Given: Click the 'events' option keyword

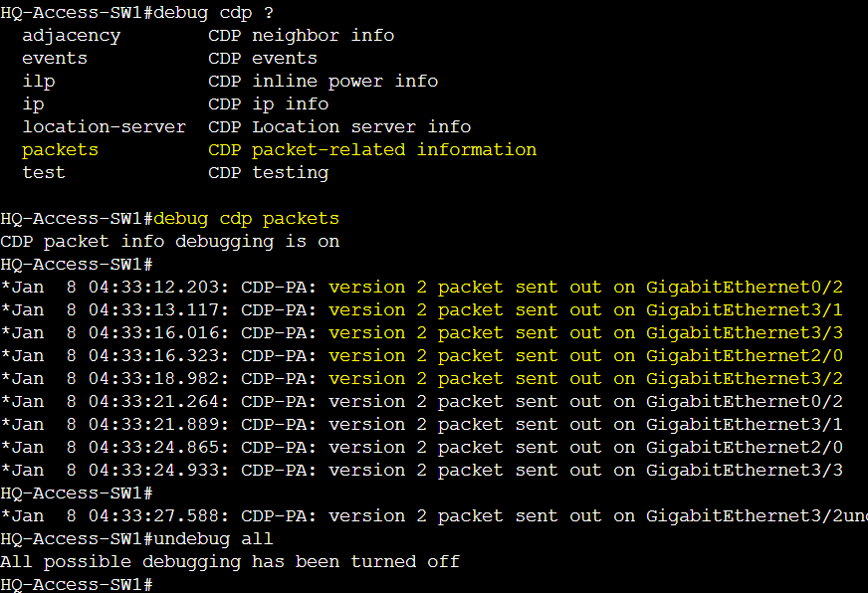Looking at the screenshot, I should click(x=55, y=58).
